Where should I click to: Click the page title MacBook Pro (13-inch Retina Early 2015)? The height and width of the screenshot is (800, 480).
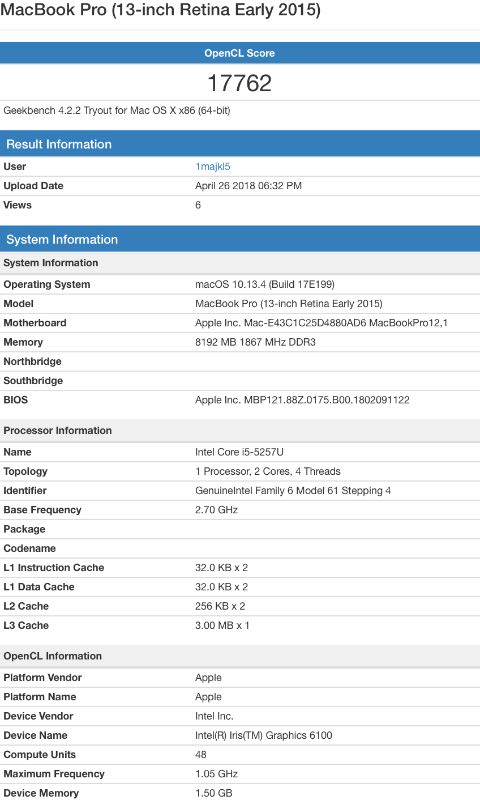click(x=161, y=9)
